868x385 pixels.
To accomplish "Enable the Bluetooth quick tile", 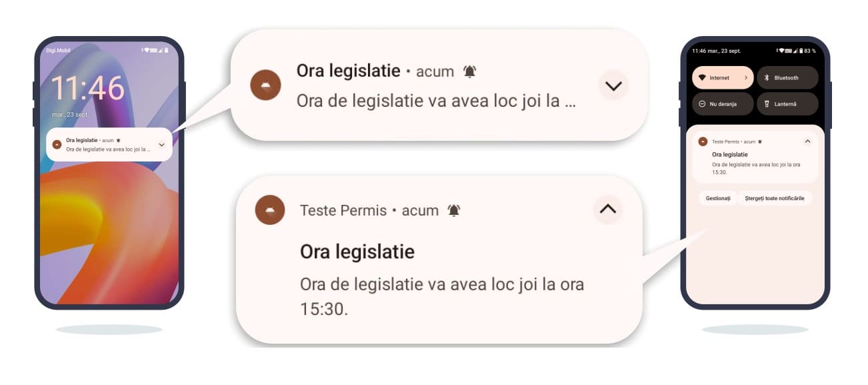I will (x=787, y=78).
